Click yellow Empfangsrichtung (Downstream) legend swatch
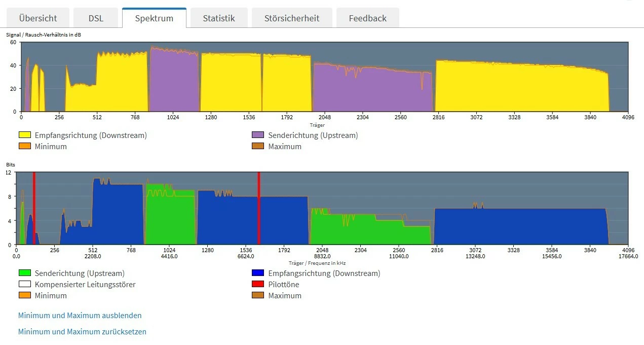The image size is (644, 345). [x=24, y=135]
